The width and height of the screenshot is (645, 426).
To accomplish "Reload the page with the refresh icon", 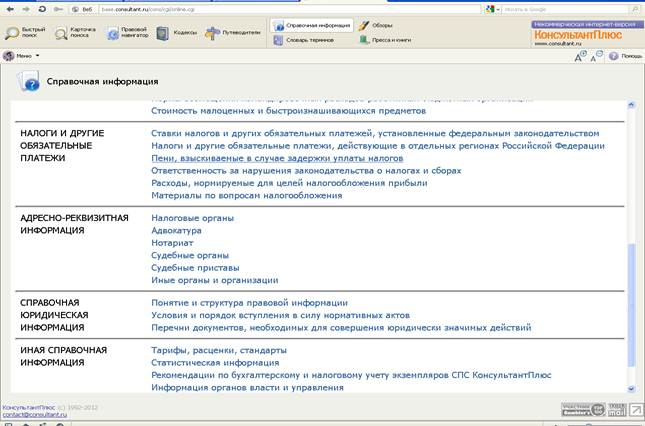I will tap(42, 9).
